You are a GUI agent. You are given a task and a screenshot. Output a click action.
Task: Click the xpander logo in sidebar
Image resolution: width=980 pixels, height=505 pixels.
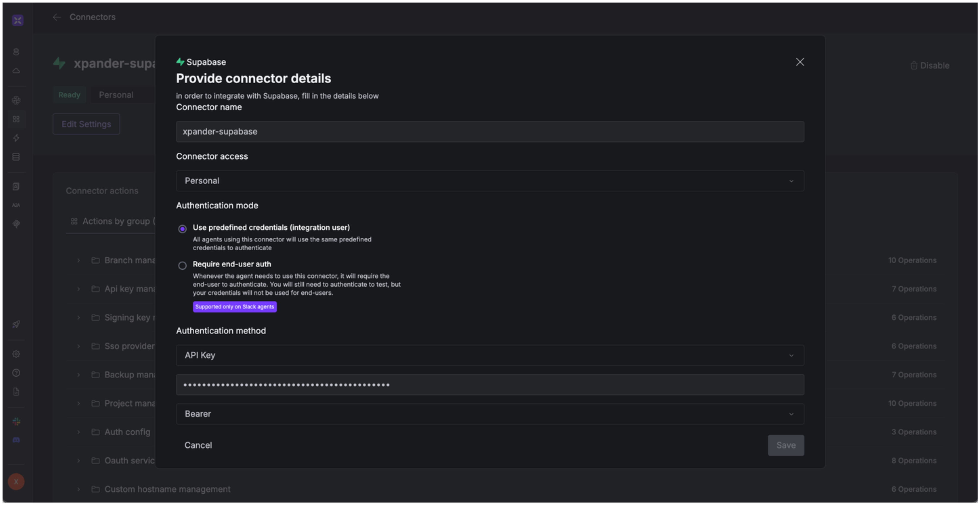coord(18,20)
